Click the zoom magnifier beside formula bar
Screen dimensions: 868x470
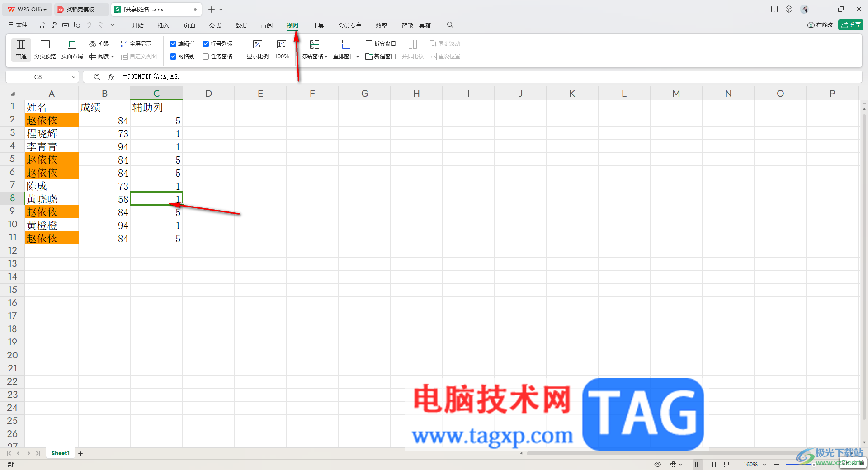(x=97, y=77)
